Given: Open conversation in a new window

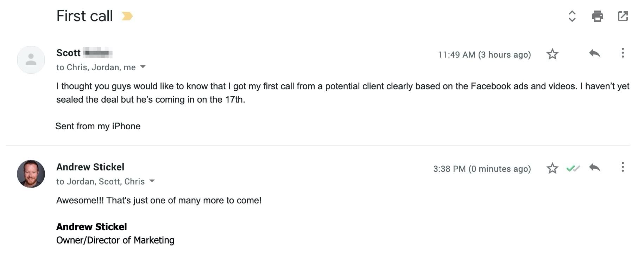Looking at the screenshot, I should coord(623,16).
